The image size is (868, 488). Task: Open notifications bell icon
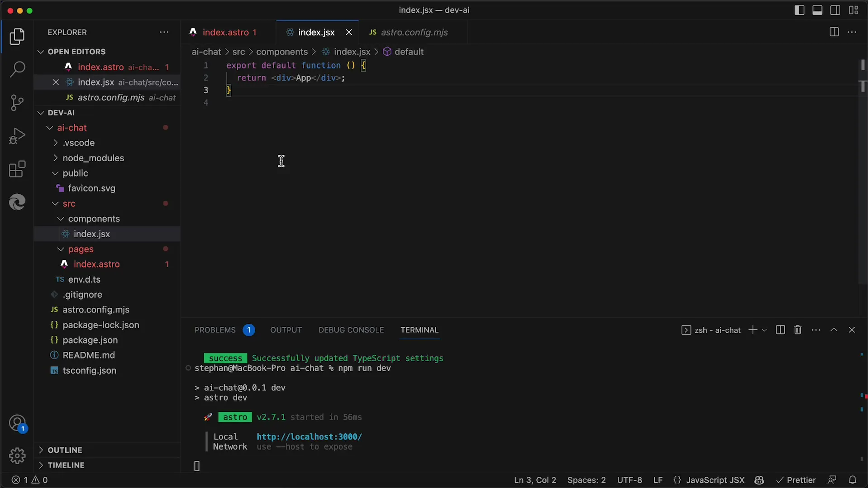[x=852, y=480]
